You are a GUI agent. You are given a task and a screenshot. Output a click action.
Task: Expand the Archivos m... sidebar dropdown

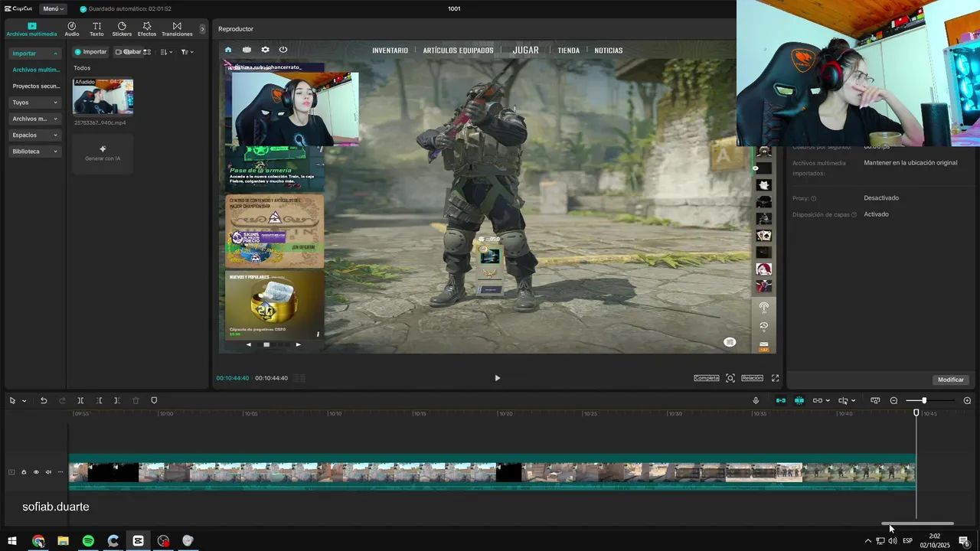[x=35, y=119]
